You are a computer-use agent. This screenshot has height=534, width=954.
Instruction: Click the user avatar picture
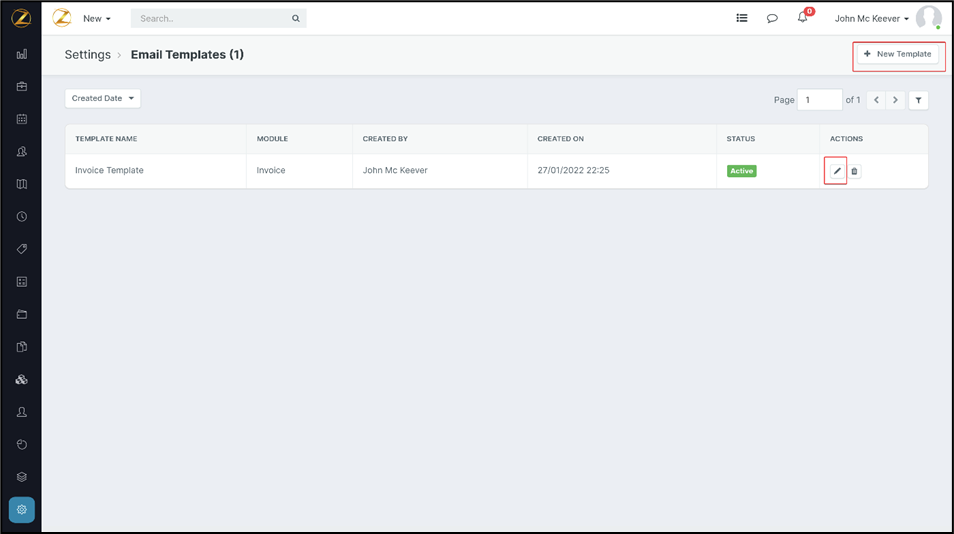click(x=928, y=18)
